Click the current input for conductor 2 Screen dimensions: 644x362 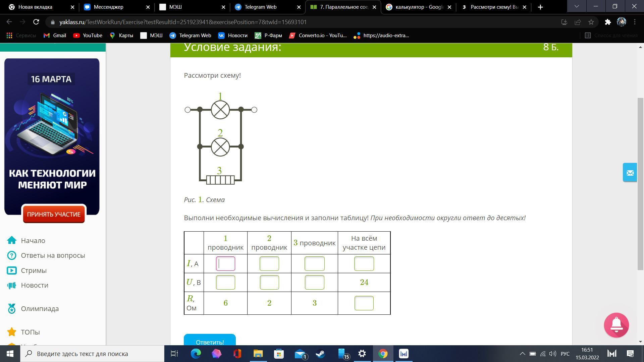(269, 264)
